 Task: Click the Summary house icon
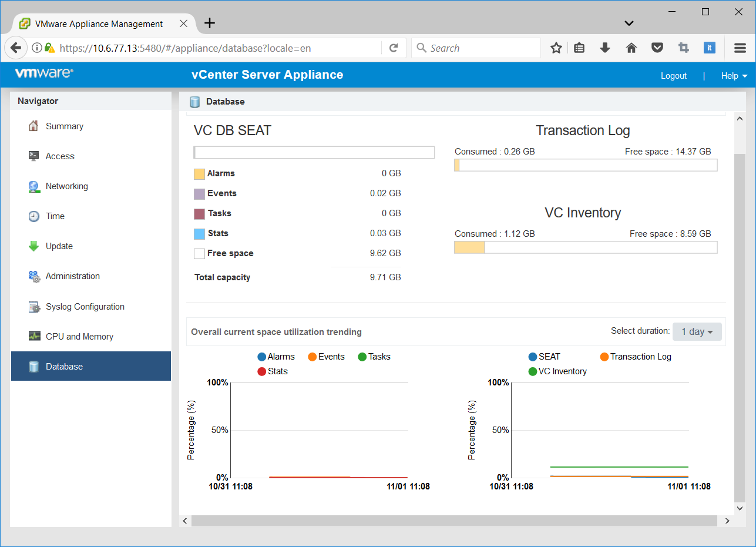click(x=34, y=126)
